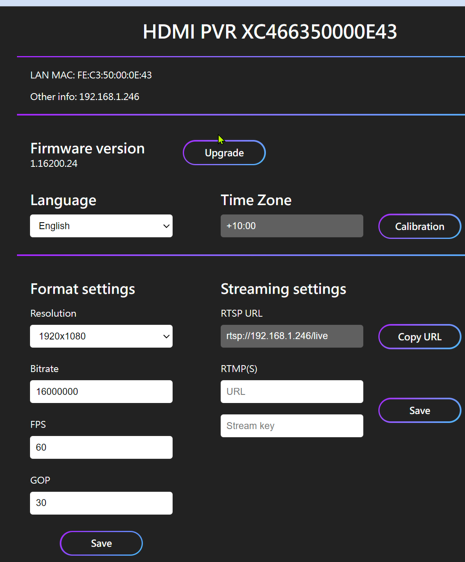This screenshot has height=562, width=465.
Task: Save the Streaming settings
Action: (419, 410)
